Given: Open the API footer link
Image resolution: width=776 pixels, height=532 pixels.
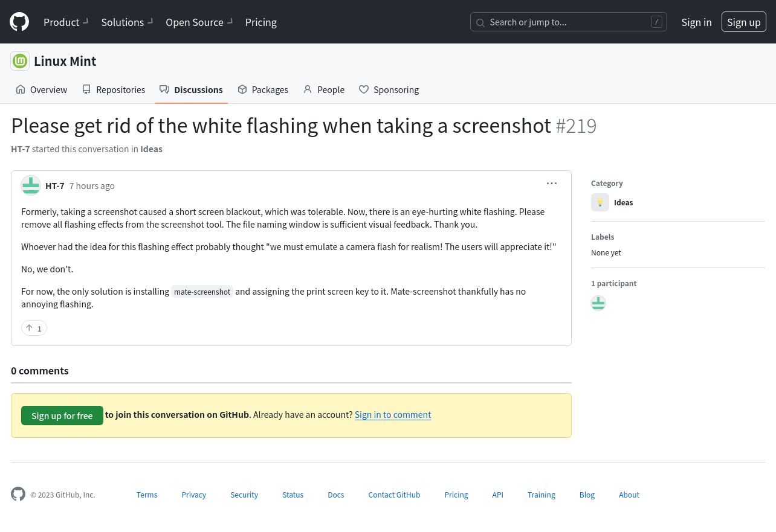Looking at the screenshot, I should pos(497,495).
